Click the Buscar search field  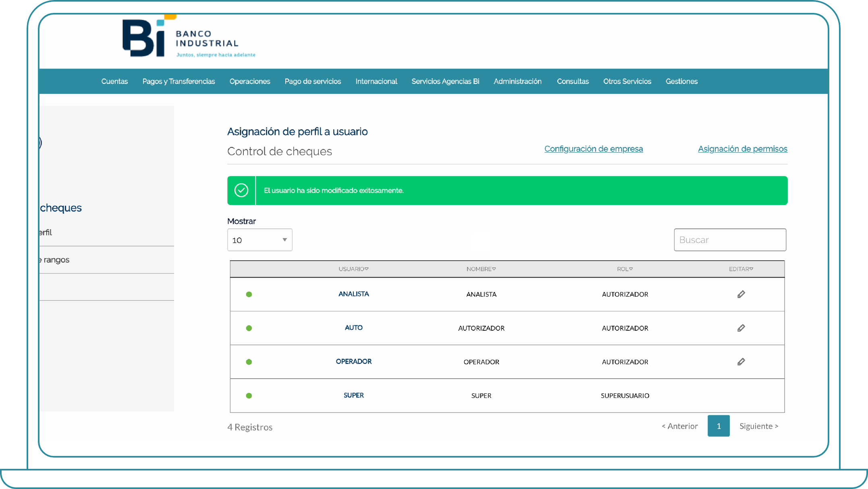(730, 240)
